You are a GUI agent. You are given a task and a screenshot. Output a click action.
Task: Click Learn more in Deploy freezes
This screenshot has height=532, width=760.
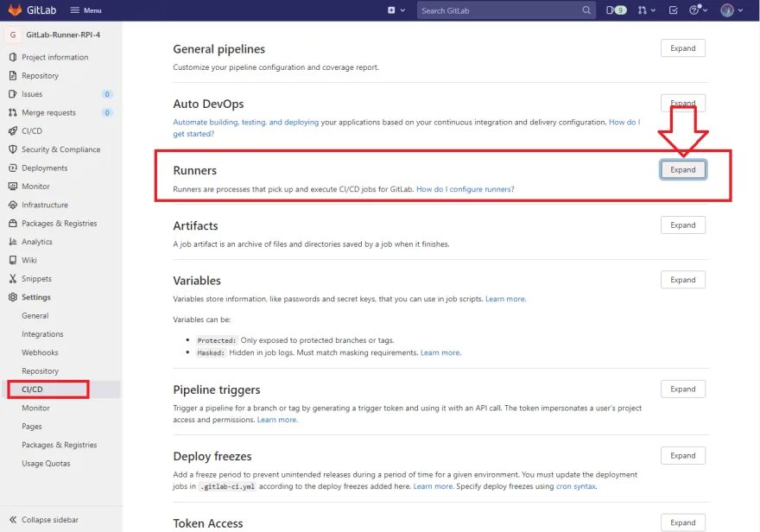pyautogui.click(x=434, y=486)
